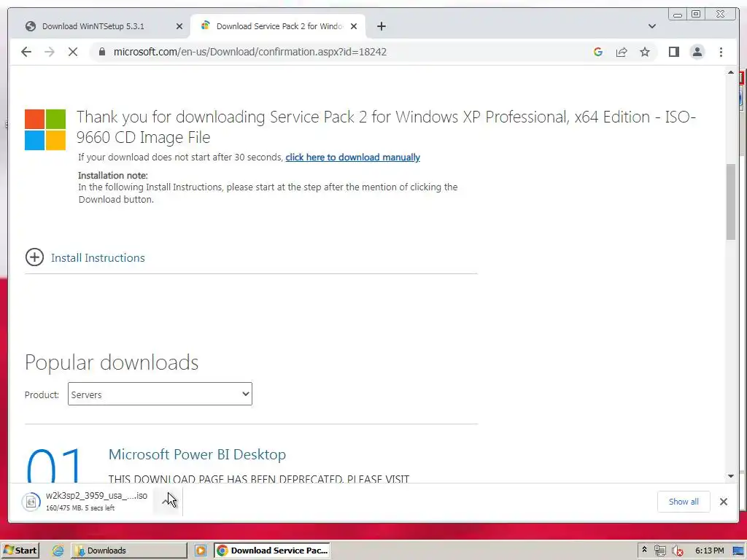Click page scrollbar down arrow
The image size is (747, 560).
(x=731, y=476)
